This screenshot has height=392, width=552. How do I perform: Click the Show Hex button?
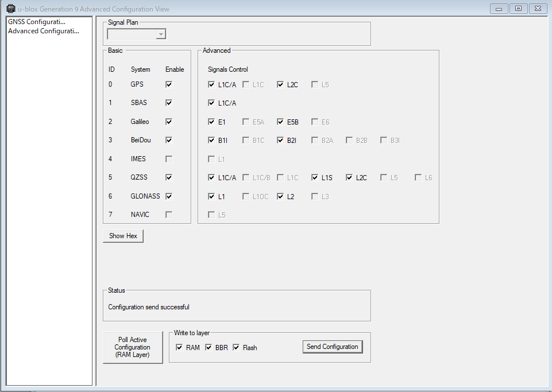[x=123, y=236]
